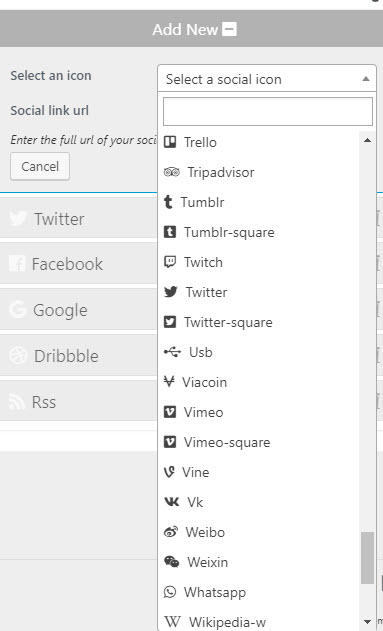383x631 pixels.
Task: Click the faded Rss feed icon
Action: (17, 401)
